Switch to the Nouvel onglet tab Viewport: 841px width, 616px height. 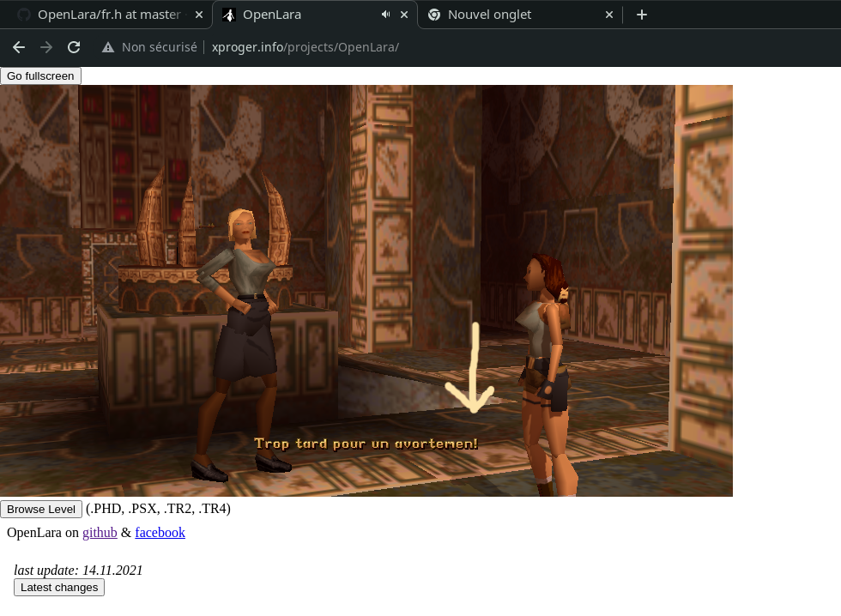coord(520,15)
